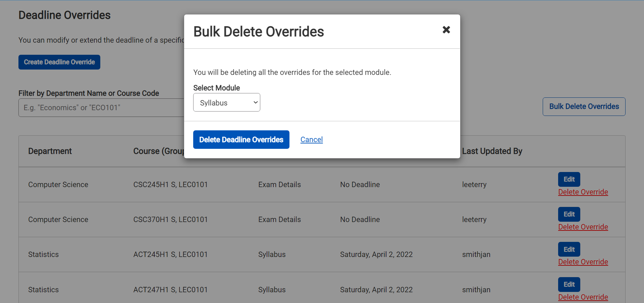Open the Select Module dropdown
Screen dimensions: 644x303
(x=227, y=102)
